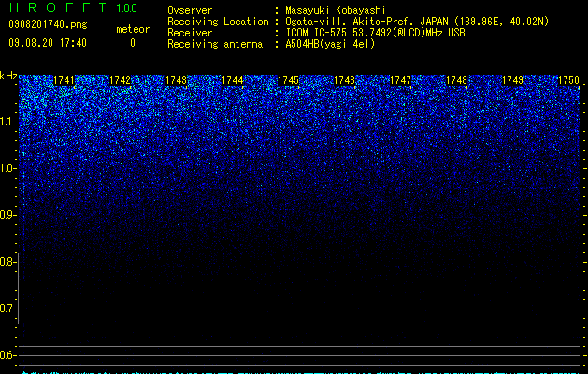Click the 1746 time marker
The width and height of the screenshot is (588, 374).
pyautogui.click(x=344, y=80)
